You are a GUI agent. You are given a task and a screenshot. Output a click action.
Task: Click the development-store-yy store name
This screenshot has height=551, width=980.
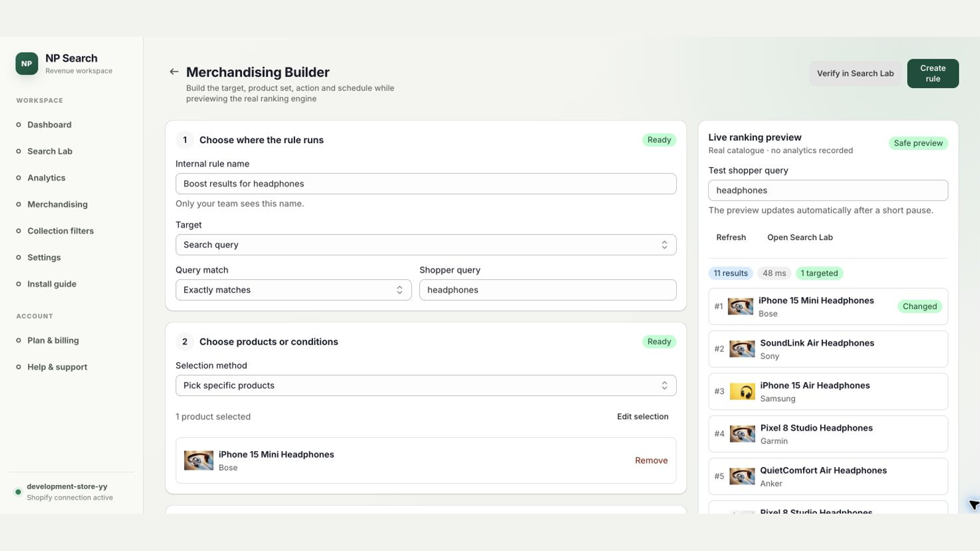(x=67, y=487)
